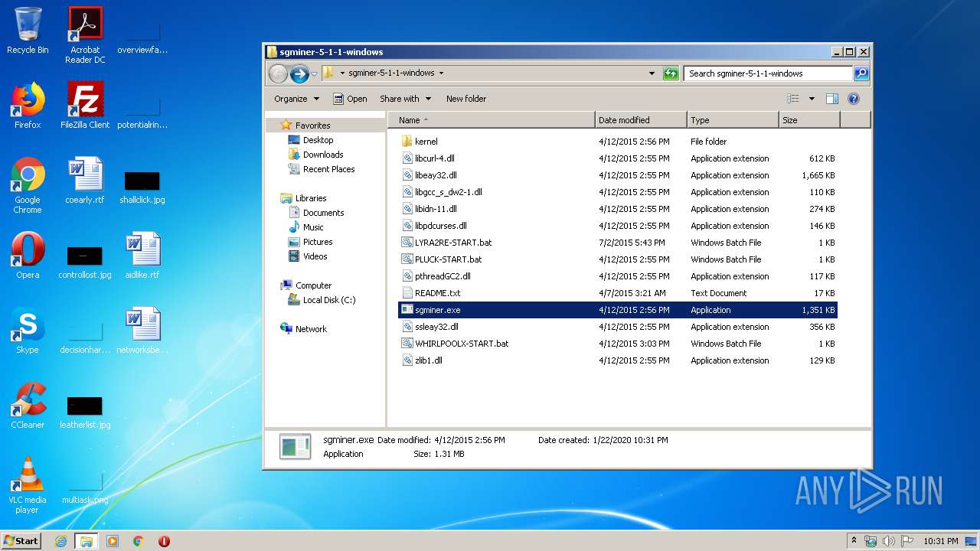This screenshot has height=551, width=980.
Task: Open Explorer help icon
Action: coord(854,99)
